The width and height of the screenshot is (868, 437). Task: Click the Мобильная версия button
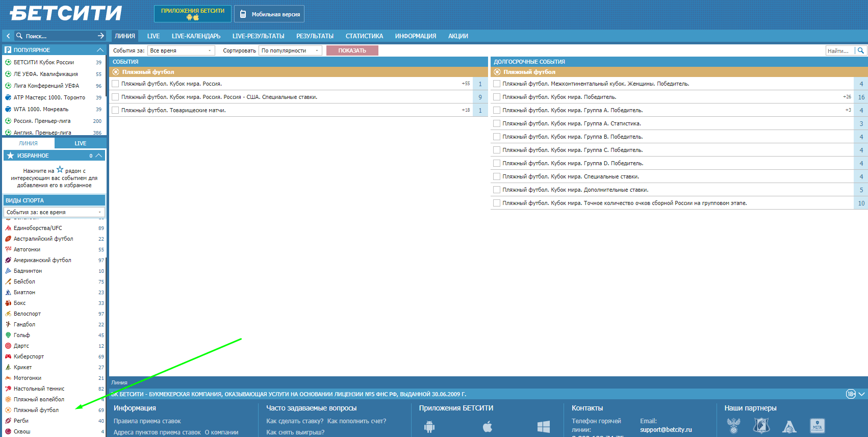pyautogui.click(x=269, y=14)
